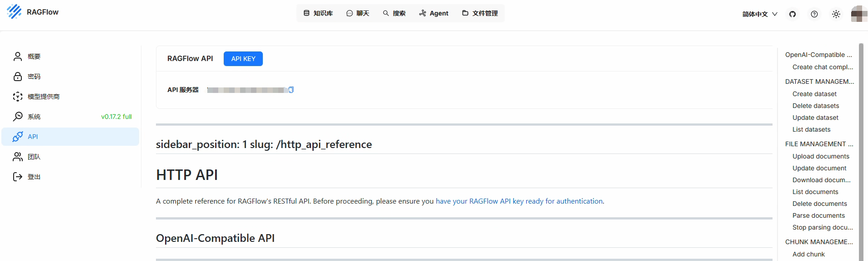Image resolution: width=868 pixels, height=261 pixels.
Task: Click the RAGFlow logo icon
Action: pos(14,12)
